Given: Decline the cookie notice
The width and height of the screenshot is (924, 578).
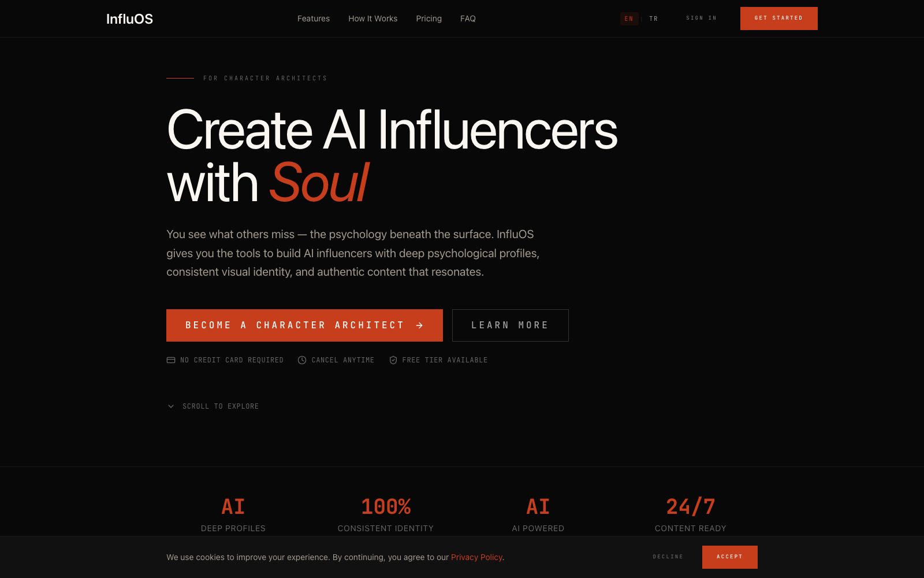Looking at the screenshot, I should [667, 557].
